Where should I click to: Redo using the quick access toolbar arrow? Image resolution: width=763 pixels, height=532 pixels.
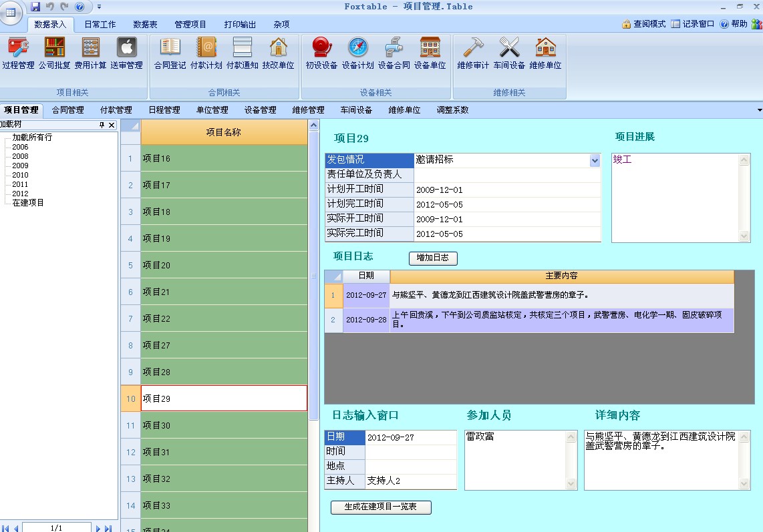point(64,6)
